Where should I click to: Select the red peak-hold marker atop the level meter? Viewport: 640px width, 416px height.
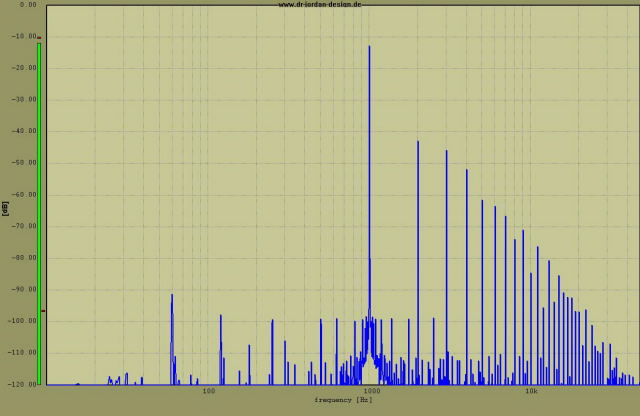pos(39,37)
